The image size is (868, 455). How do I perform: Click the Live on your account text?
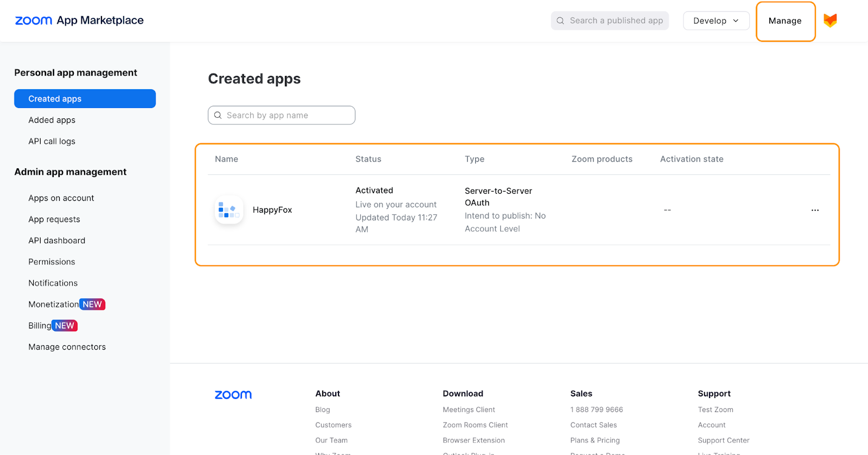coord(396,205)
